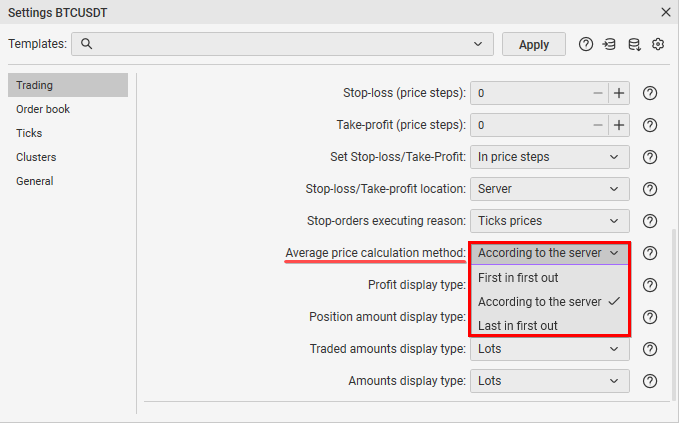This screenshot has width=679, height=423.
Task: Show help for Stop-orders executing reason
Action: click(650, 221)
